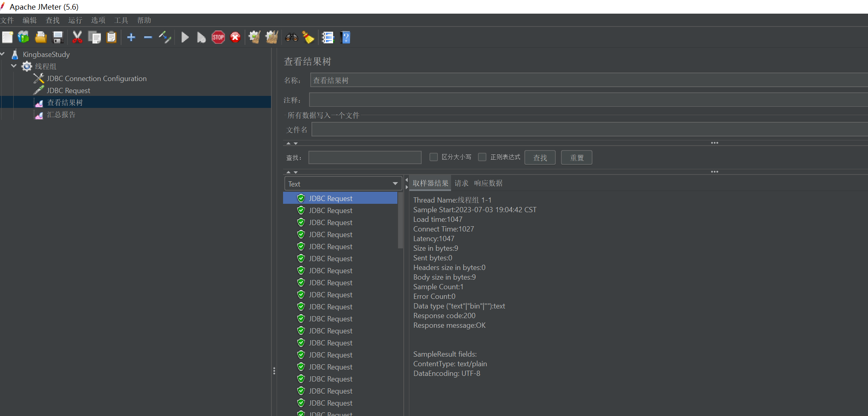The image size is (868, 416).
Task: Click the DataEncoding: UTF-8 line
Action: (447, 373)
